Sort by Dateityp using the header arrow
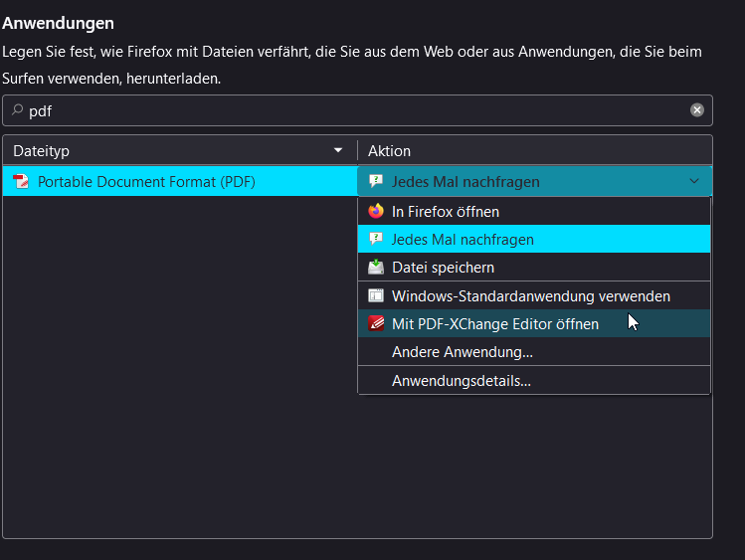Image resolution: width=745 pixels, height=560 pixels. point(338,151)
